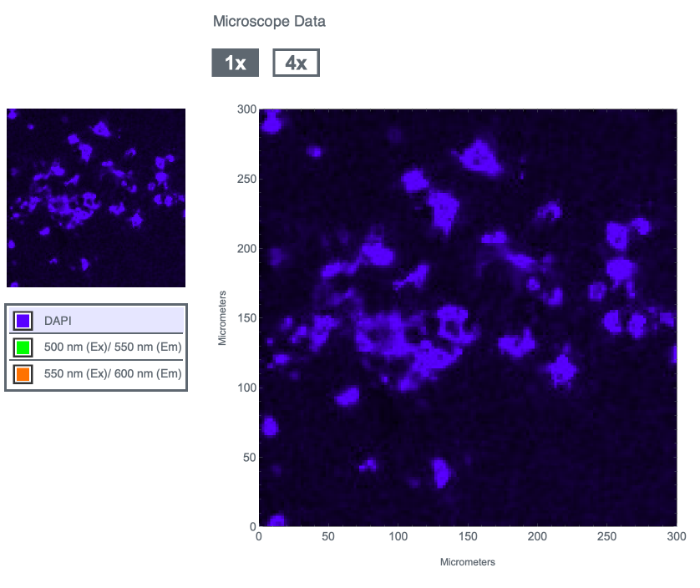Click the 150 tick on the x-axis
This screenshot has height=588, width=700.
pos(467,538)
